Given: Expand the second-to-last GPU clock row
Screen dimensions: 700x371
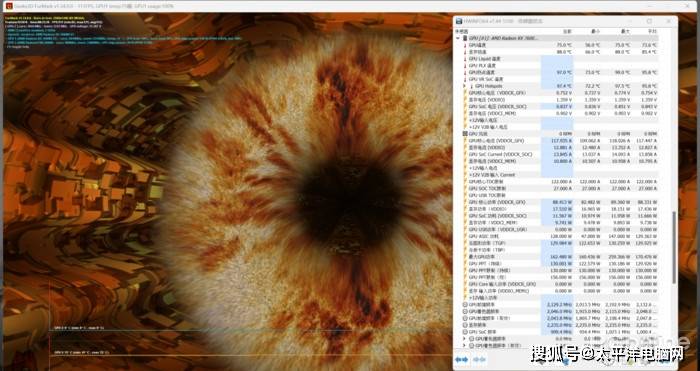Looking at the screenshot, I should (465, 339).
